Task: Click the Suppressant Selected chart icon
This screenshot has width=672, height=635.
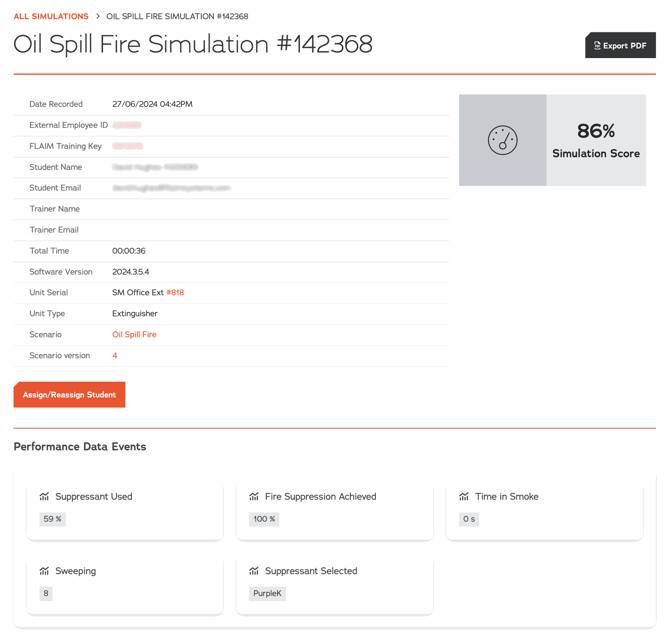Action: pos(254,571)
